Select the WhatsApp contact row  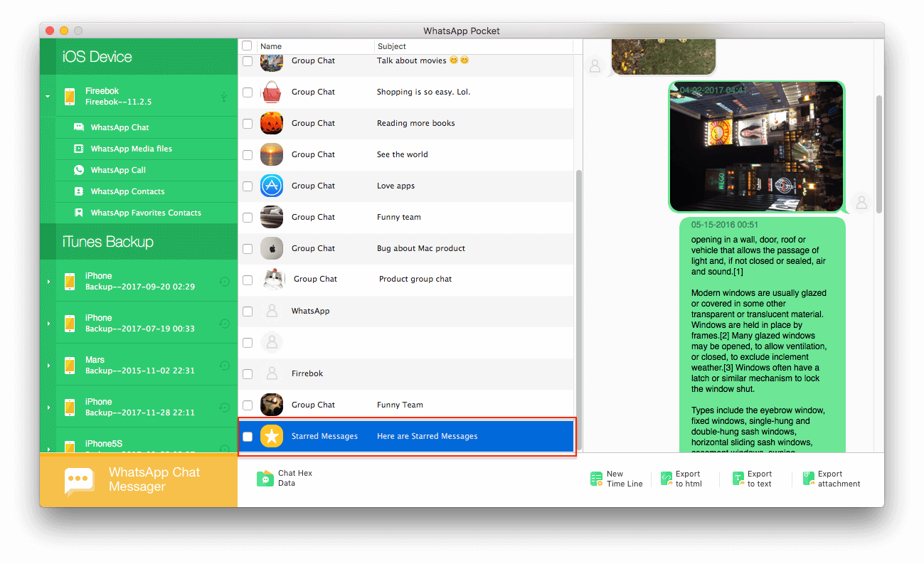405,311
